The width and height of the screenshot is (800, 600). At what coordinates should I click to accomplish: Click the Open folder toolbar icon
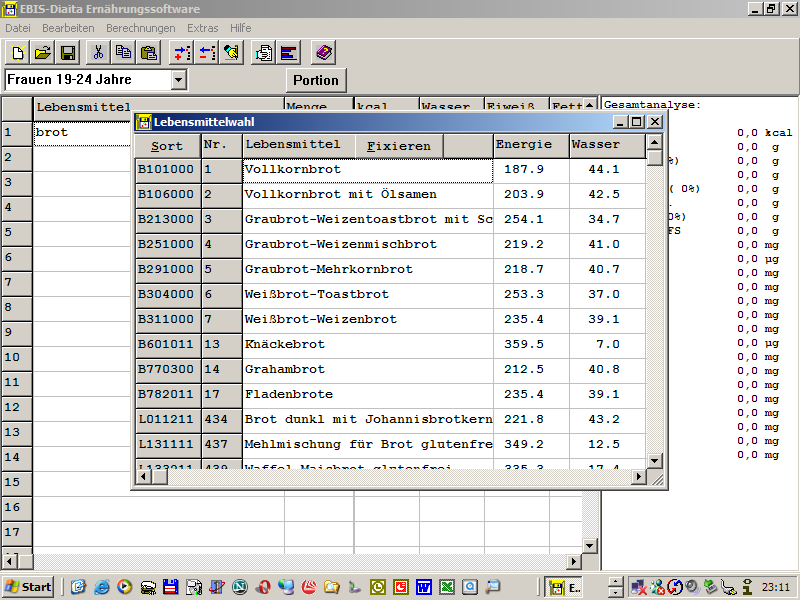pyautogui.click(x=43, y=52)
